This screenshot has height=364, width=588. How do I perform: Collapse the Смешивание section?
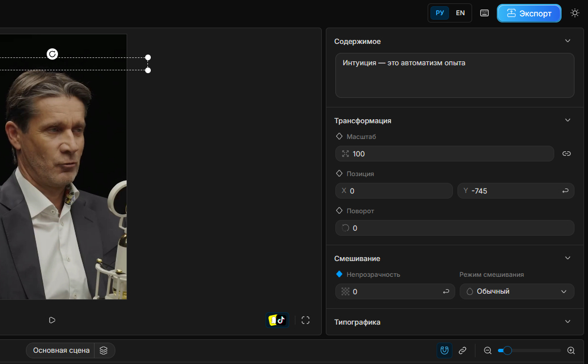point(568,258)
